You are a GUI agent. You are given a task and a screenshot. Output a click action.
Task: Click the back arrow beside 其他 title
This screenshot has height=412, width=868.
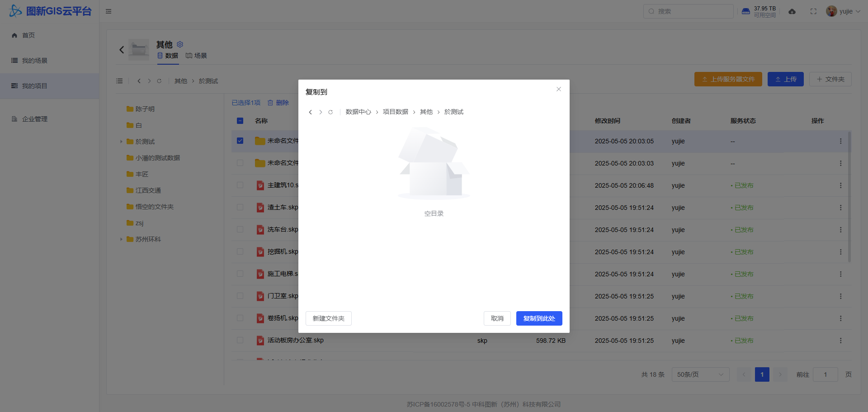(x=122, y=50)
